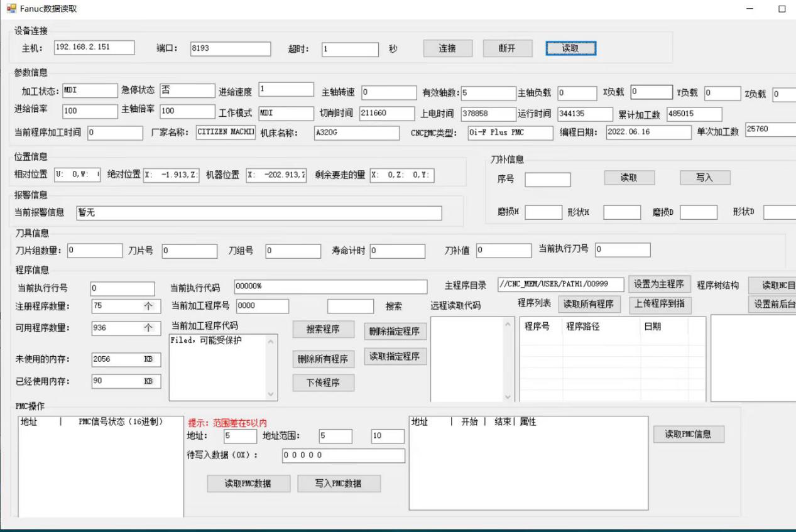This screenshot has width=796, height=532.
Task: Click the 读取PMC信息 button
Action: click(689, 434)
